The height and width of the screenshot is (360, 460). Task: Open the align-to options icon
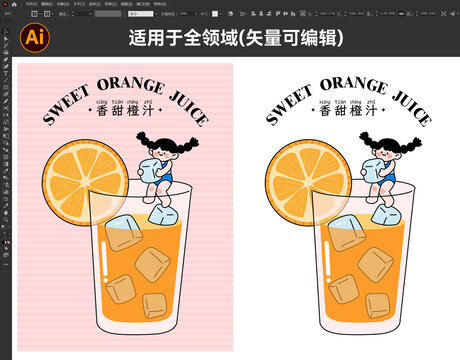(x=243, y=14)
